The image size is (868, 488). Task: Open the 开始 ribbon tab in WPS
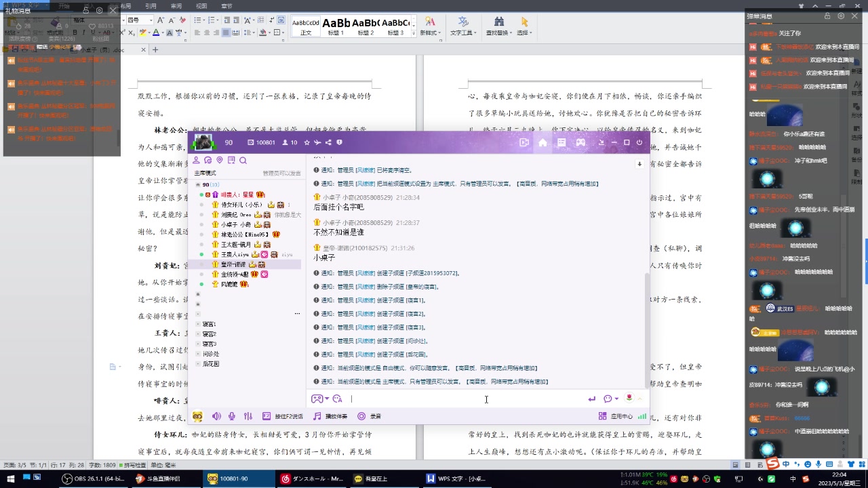[x=64, y=5]
